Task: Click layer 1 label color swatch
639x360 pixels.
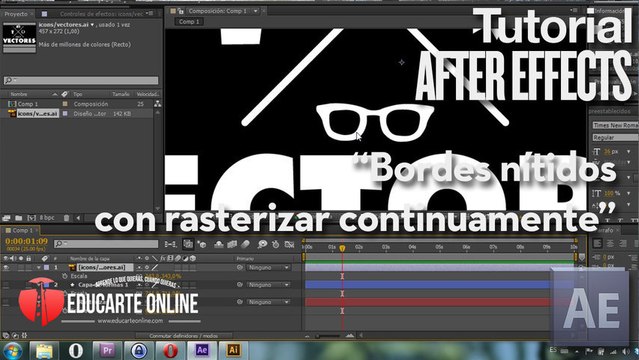Action: [x=46, y=267]
